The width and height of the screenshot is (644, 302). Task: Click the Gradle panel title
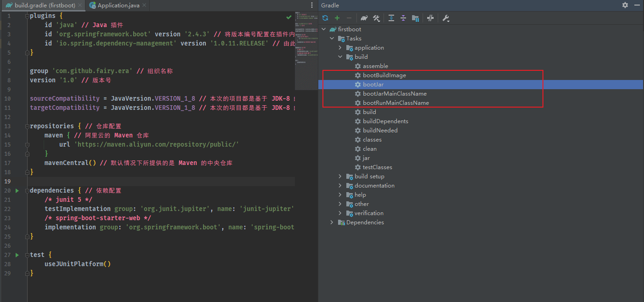pos(331,5)
